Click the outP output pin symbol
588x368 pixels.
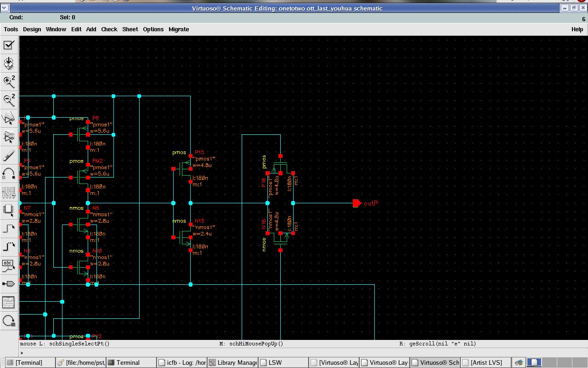click(x=357, y=203)
